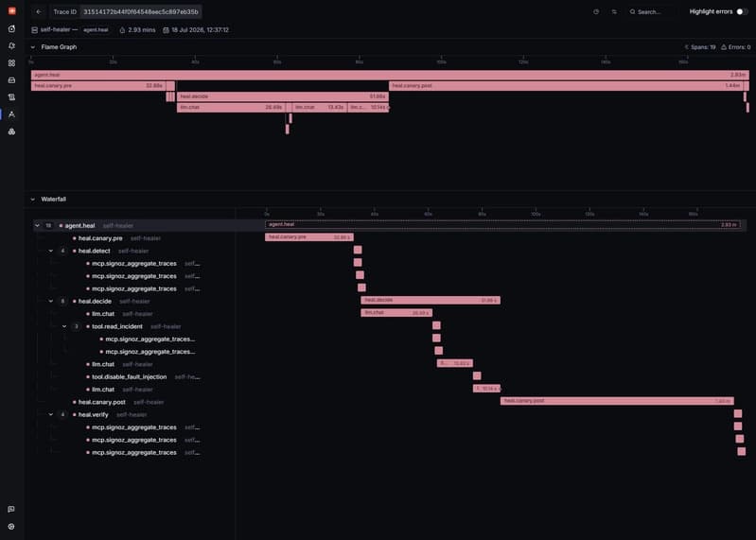
Task: Click the agent.heal bar in the flame graph
Action: coord(390,75)
